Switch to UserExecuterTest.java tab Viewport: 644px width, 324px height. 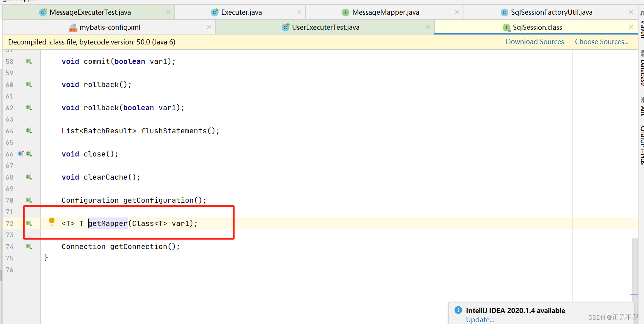tap(325, 27)
